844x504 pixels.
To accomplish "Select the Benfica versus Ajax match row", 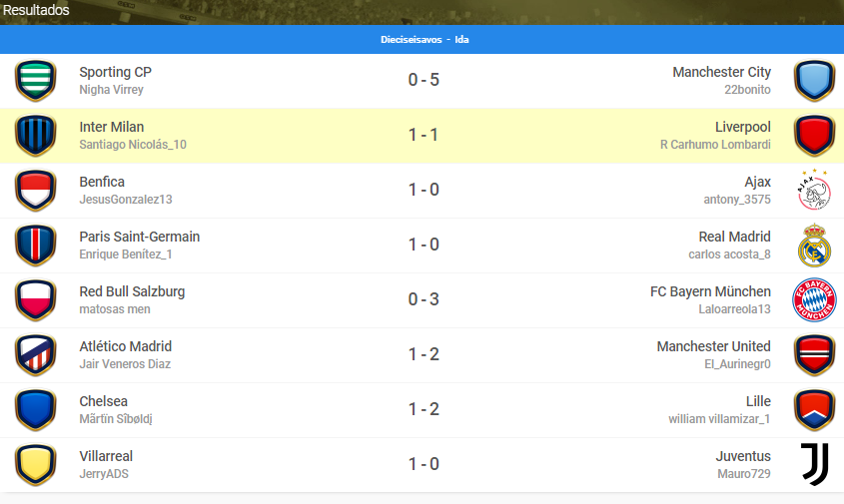I will pyautogui.click(x=422, y=191).
